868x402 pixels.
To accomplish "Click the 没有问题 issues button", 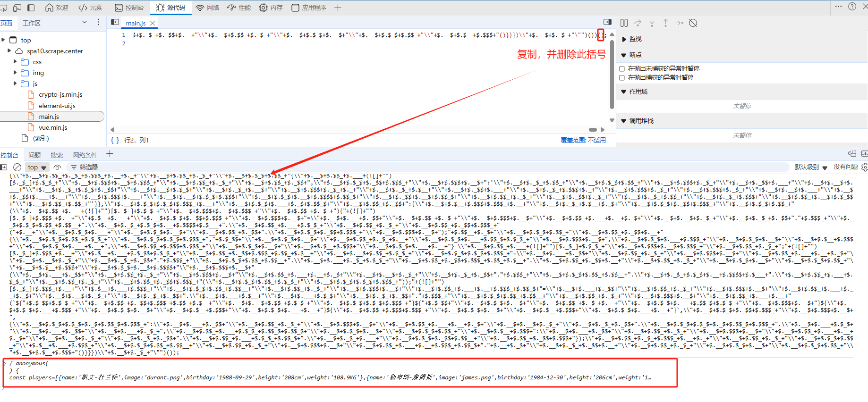I will [x=846, y=167].
